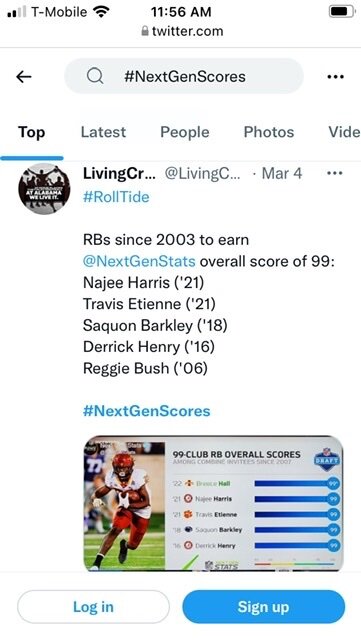This screenshot has width=361, height=640.
Task: Open the partially visible Videos tab
Action: tap(344, 132)
